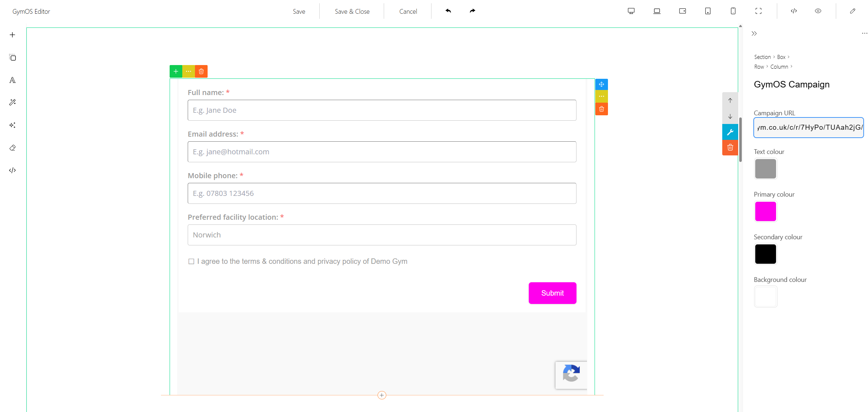Click Cancel in the top bar
Screen dimensions: 868x412
[x=408, y=11]
